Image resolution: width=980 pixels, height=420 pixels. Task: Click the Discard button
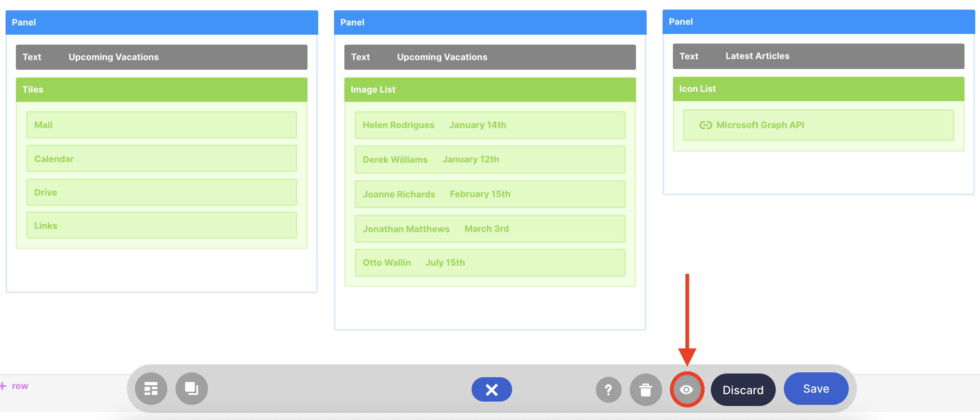click(743, 389)
